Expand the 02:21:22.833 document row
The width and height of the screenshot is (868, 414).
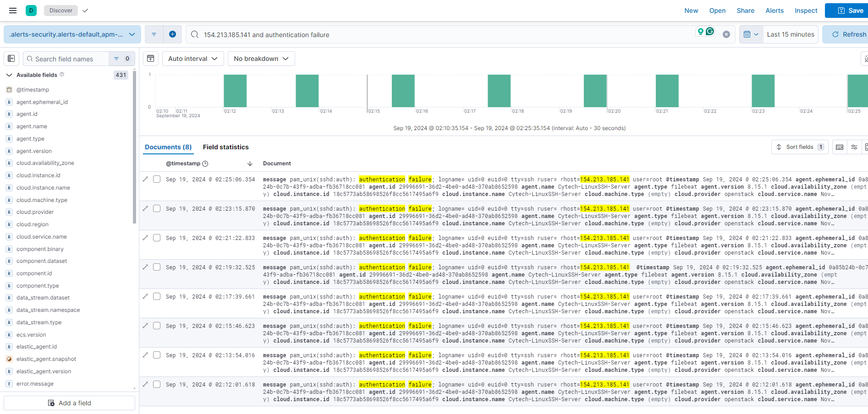[x=145, y=238]
